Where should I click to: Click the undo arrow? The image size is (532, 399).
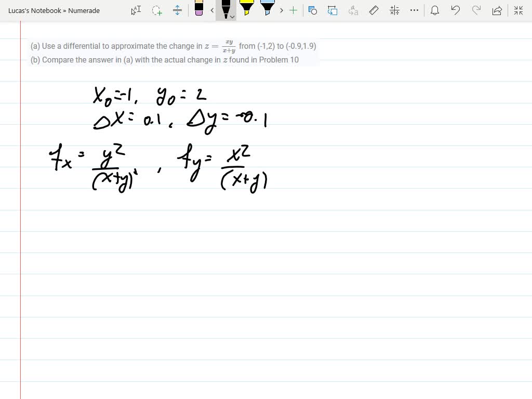(x=456, y=10)
